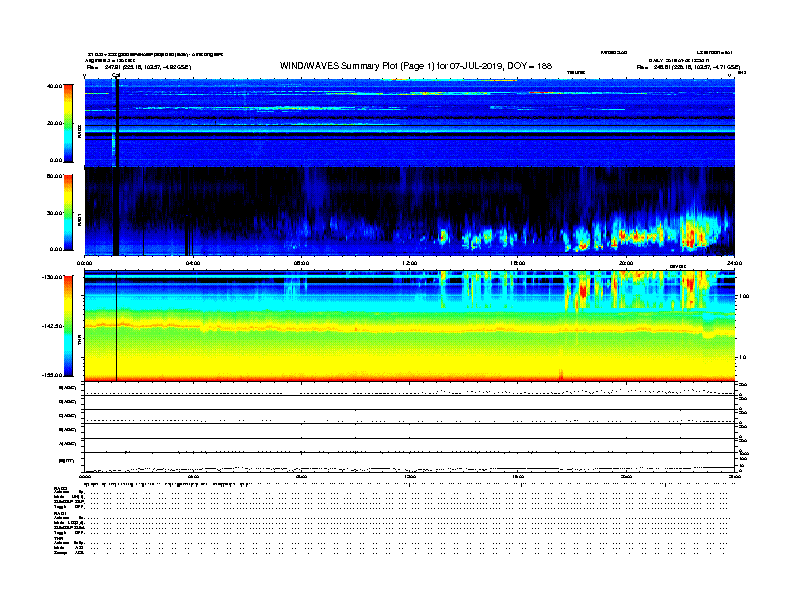Click the 20:00 time label below RAD1 panel
The height and width of the screenshot is (612, 792).
[626, 263]
